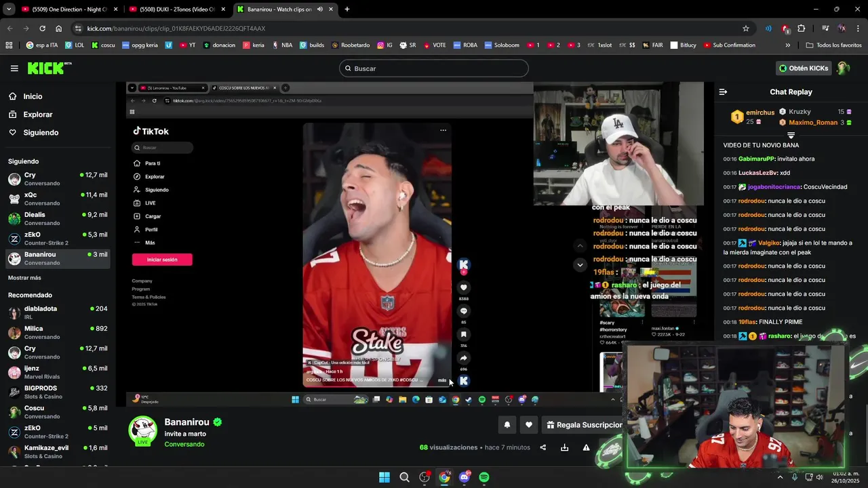This screenshot has width=868, height=488.
Task: Open xQc's channel in the sidebar
Action: [58, 199]
